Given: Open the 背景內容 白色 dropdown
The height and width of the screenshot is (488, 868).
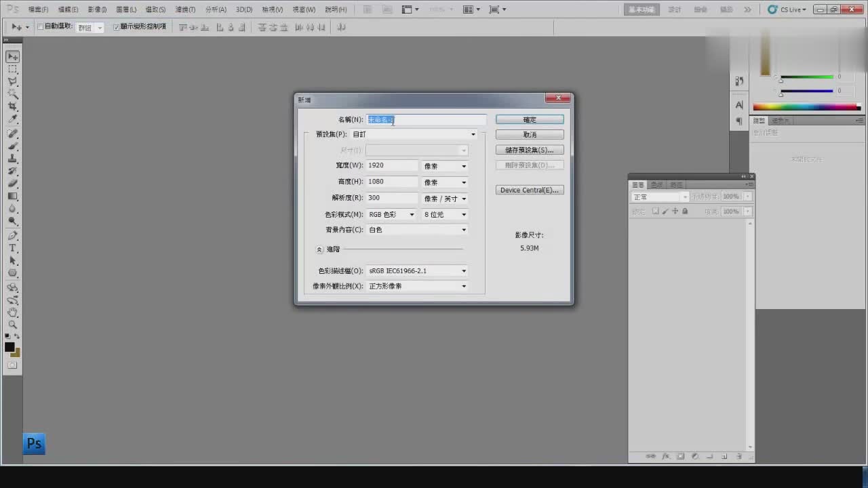Looking at the screenshot, I should coord(417,230).
